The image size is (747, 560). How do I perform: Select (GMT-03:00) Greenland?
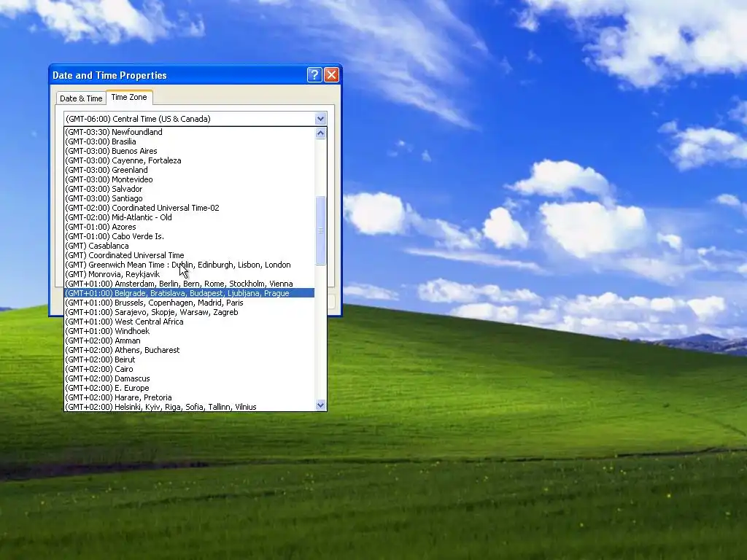(x=189, y=170)
